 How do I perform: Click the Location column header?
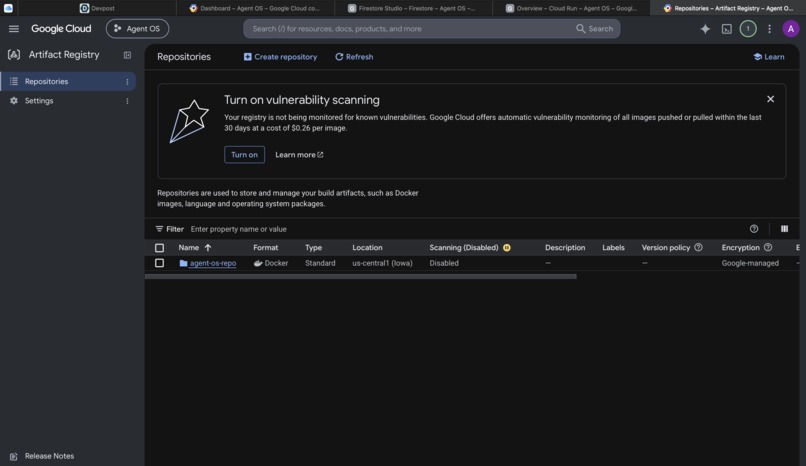pyautogui.click(x=368, y=248)
